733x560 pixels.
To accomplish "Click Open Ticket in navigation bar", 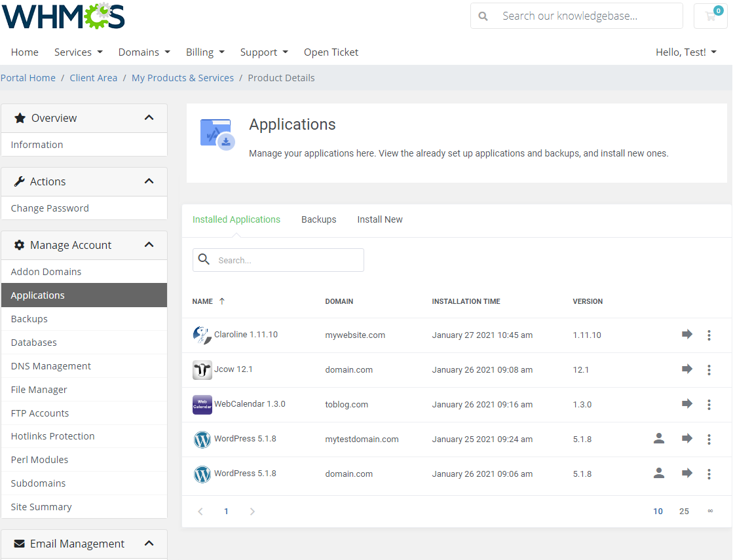I will click(331, 52).
